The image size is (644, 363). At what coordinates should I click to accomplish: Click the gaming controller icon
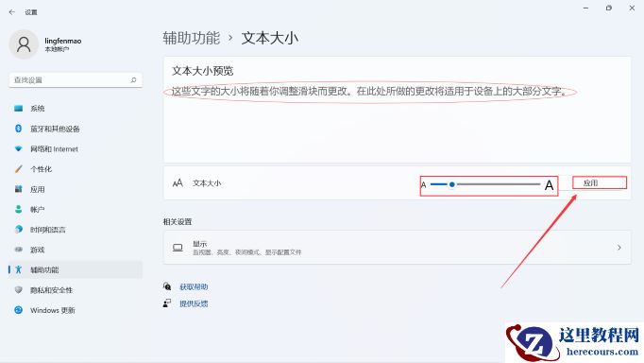(x=19, y=250)
